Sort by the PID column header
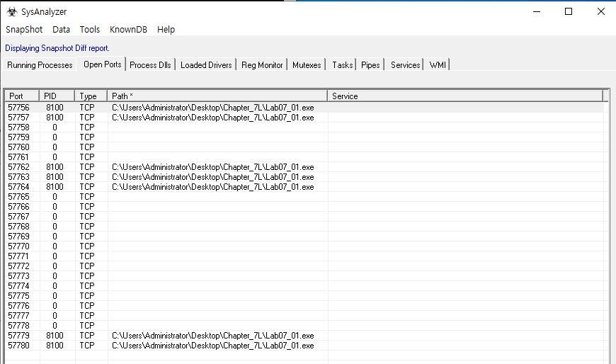 coord(57,96)
